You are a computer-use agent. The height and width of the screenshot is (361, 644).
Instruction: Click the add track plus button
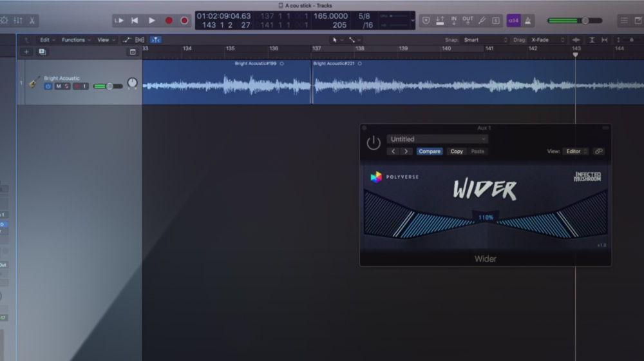pos(26,52)
